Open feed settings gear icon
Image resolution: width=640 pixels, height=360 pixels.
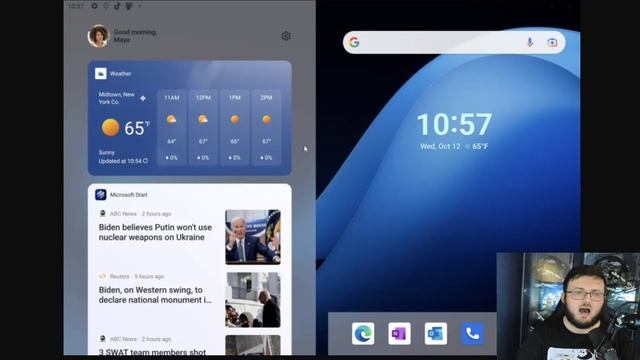[286, 36]
